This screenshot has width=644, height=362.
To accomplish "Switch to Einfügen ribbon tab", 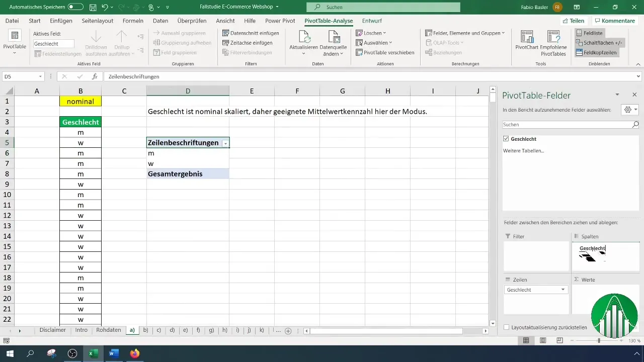I will [61, 21].
